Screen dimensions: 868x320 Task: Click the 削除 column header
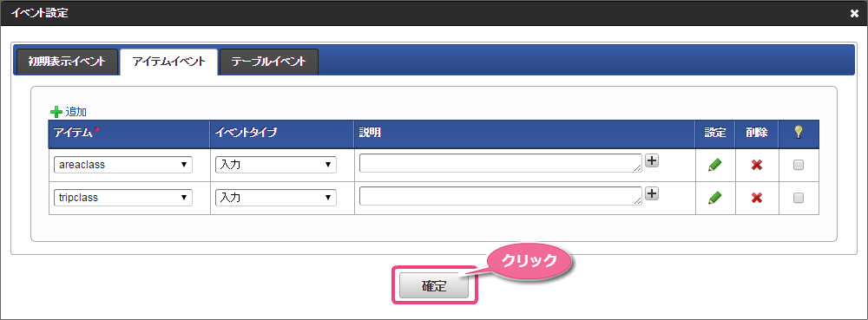pos(757,134)
